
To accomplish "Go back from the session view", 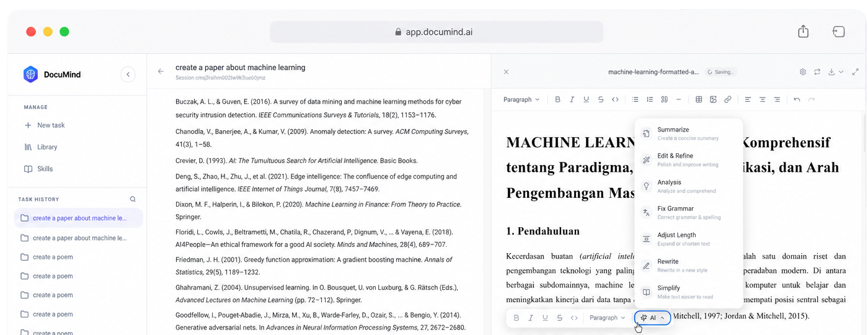I will [161, 71].
